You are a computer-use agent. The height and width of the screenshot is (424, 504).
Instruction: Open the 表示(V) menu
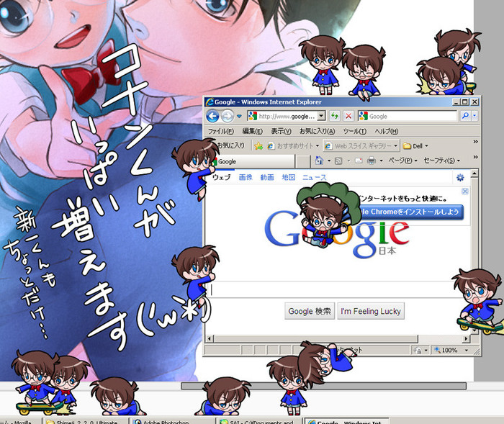click(282, 131)
